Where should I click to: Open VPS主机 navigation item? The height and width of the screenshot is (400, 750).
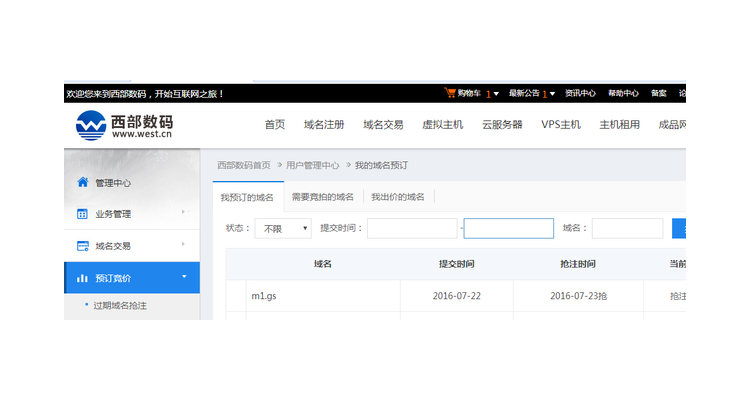(x=561, y=125)
